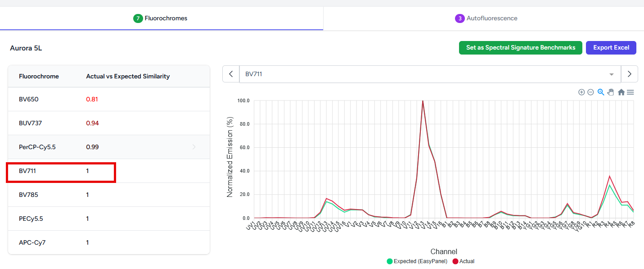Open the chart hamburger menu
This screenshot has height=269, width=644.
[630, 92]
